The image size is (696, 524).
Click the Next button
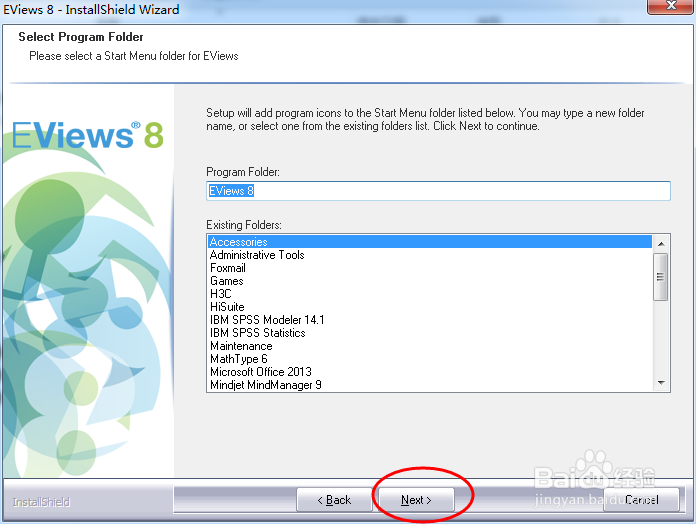click(x=416, y=500)
